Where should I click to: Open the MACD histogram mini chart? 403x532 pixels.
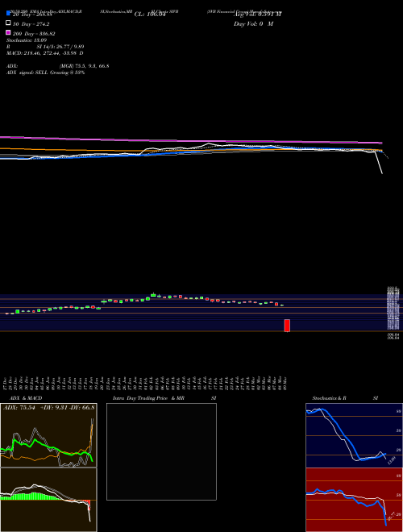point(48,500)
